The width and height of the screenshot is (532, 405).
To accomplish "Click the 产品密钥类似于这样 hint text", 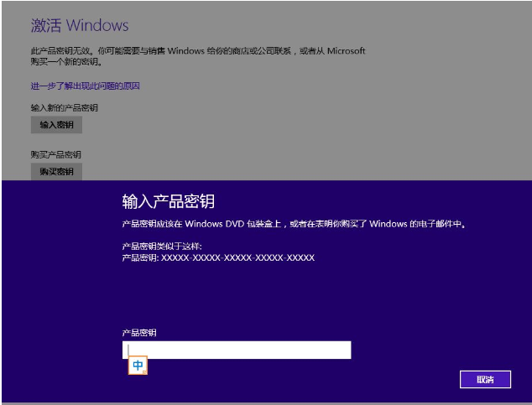I will 162,247.
